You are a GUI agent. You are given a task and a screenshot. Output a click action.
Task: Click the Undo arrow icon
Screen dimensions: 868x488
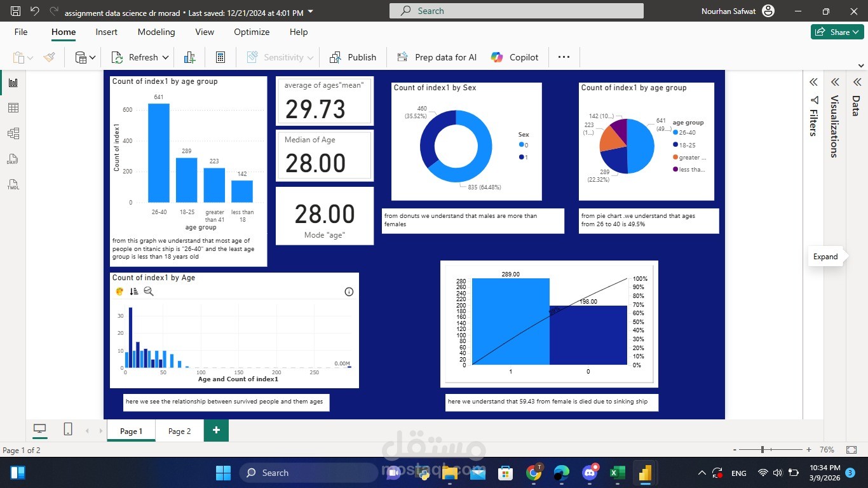[x=34, y=11]
